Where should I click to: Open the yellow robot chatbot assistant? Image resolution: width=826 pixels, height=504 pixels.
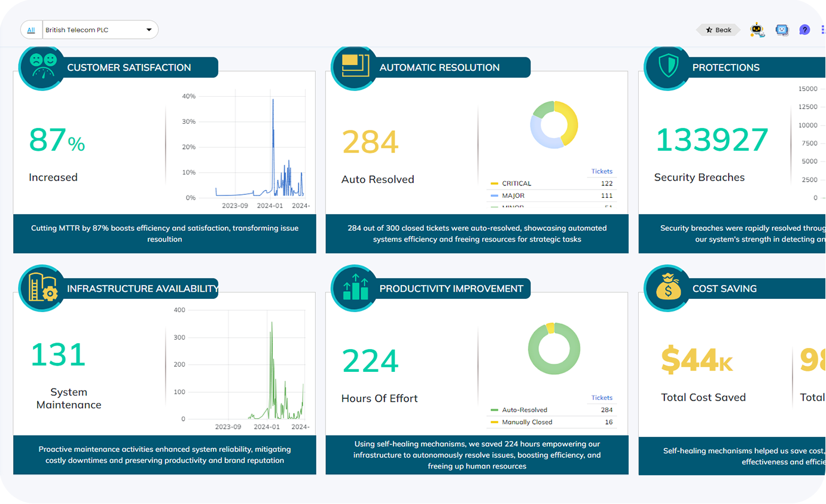(757, 30)
